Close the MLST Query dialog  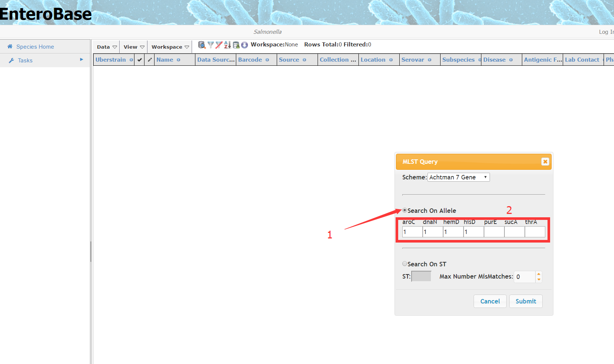tap(545, 162)
